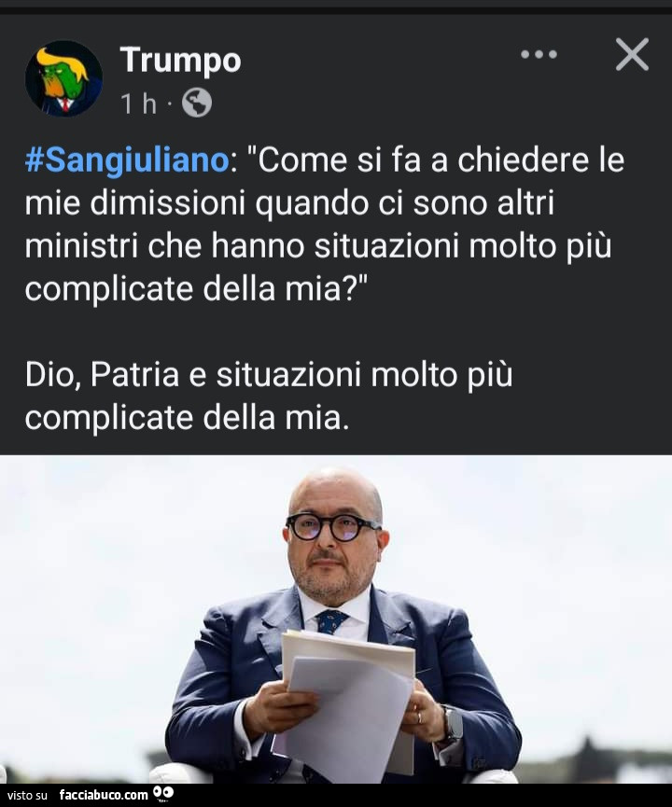Visit the facciabuco.com watermark link

tap(104, 795)
